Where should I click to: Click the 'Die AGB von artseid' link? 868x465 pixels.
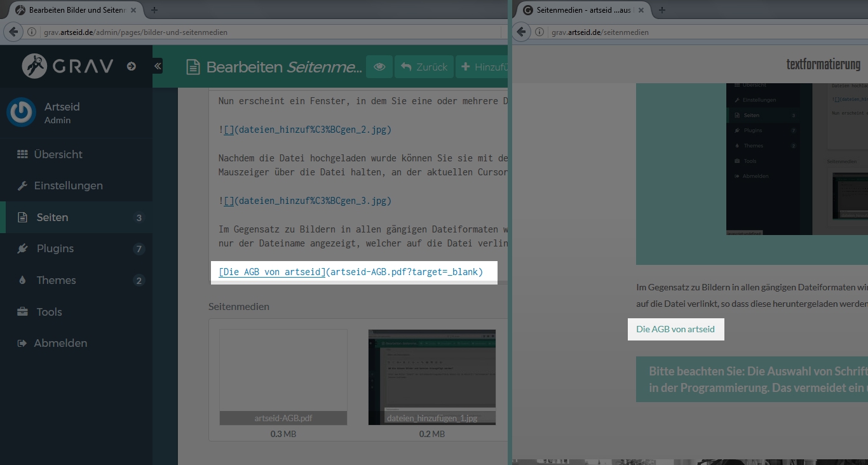675,329
